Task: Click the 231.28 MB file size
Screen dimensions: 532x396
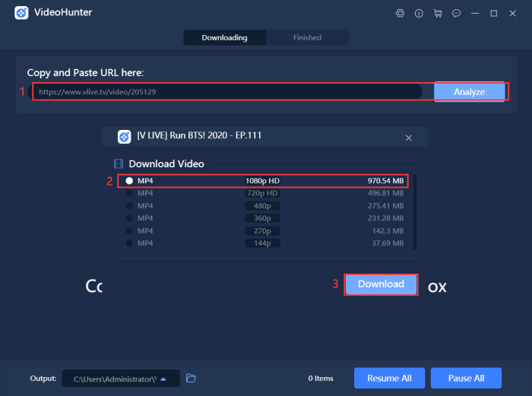Action: [x=386, y=218]
